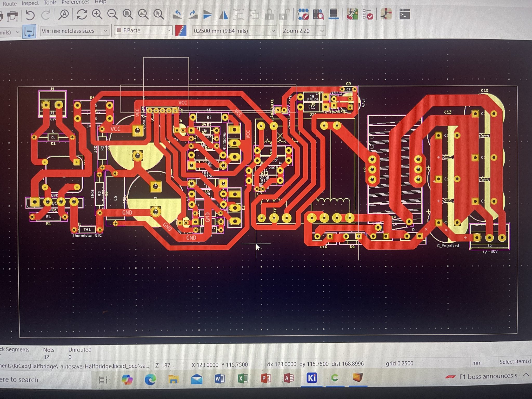
Task: Click the Ungroup items icon
Action: pos(254,15)
